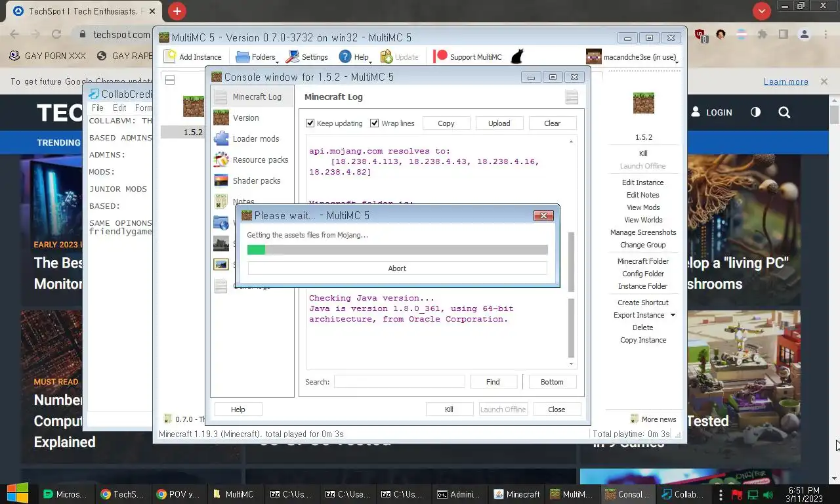Click the Support MultiMC Patreon button
Viewport: 840px width, 504px height.
[467, 56]
